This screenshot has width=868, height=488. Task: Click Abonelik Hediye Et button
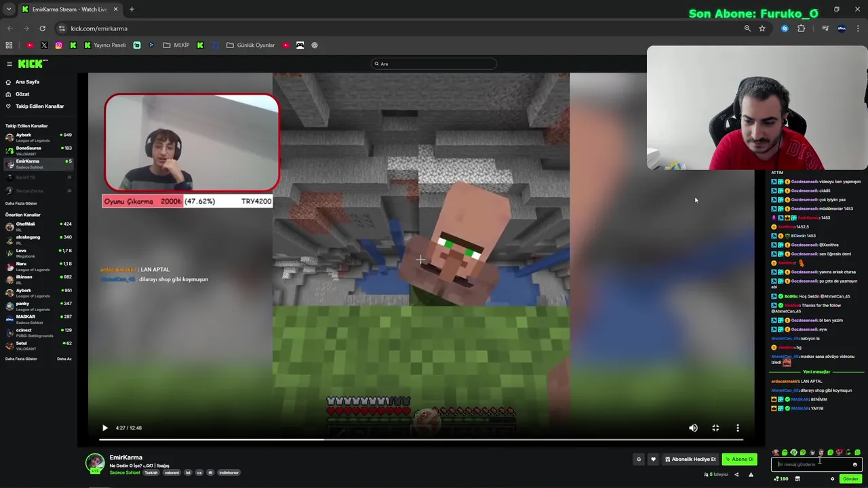tap(690, 459)
